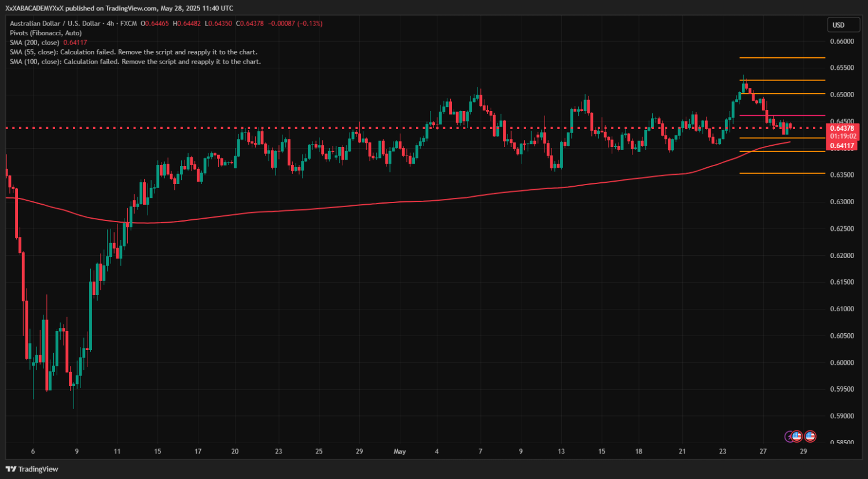
Task: Click the TradingView logo in the footer
Action: click(32, 469)
